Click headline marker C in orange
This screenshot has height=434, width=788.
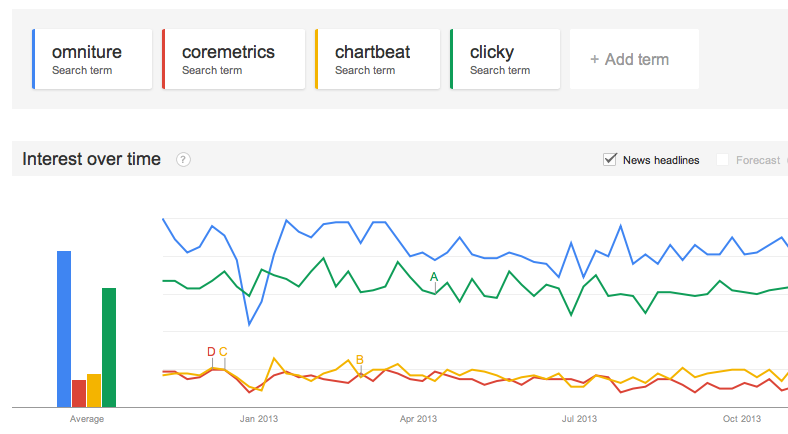point(224,352)
